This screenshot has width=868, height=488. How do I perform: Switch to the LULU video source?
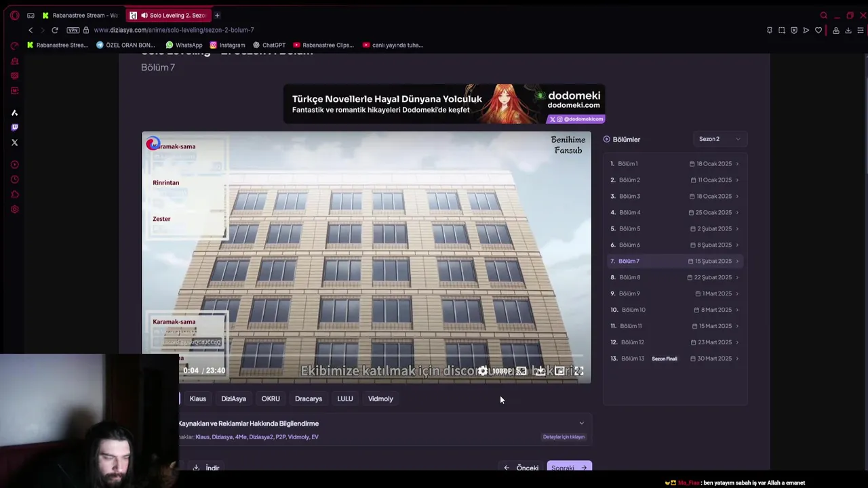345,399
